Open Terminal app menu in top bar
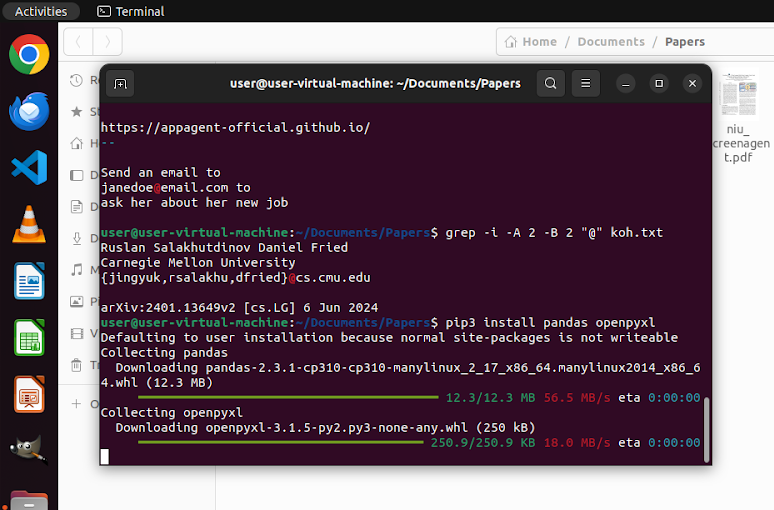 pyautogui.click(x=131, y=11)
